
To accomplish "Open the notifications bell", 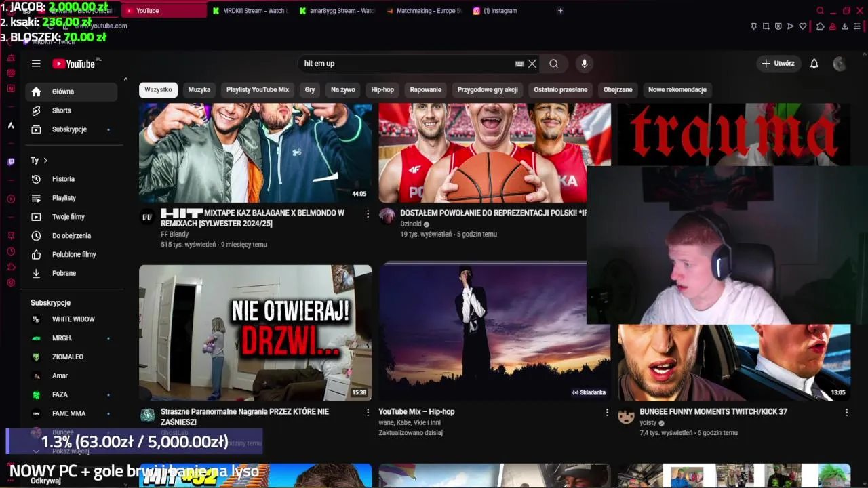I will pos(814,64).
